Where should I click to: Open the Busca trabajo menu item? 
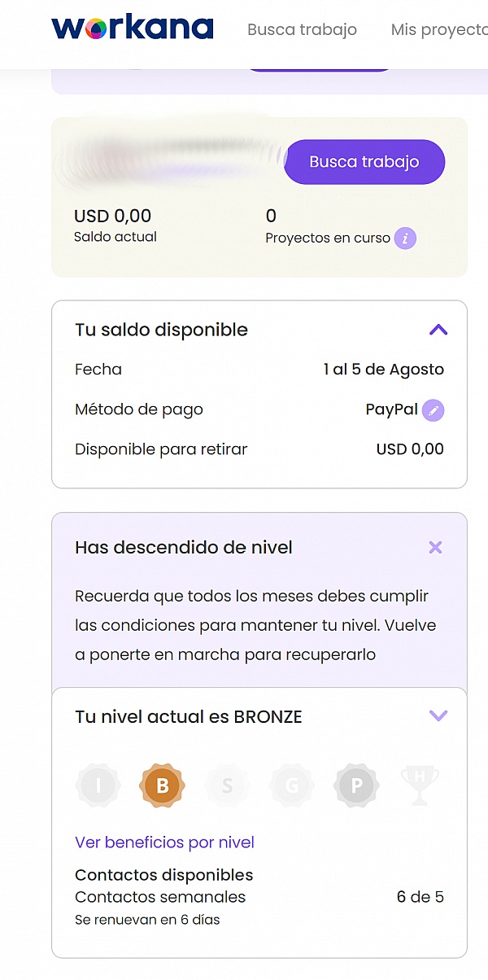[x=302, y=30]
